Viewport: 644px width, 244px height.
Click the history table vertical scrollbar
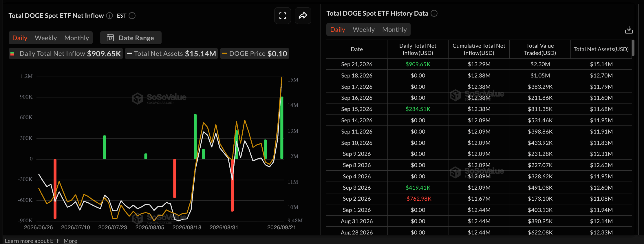coord(633,48)
